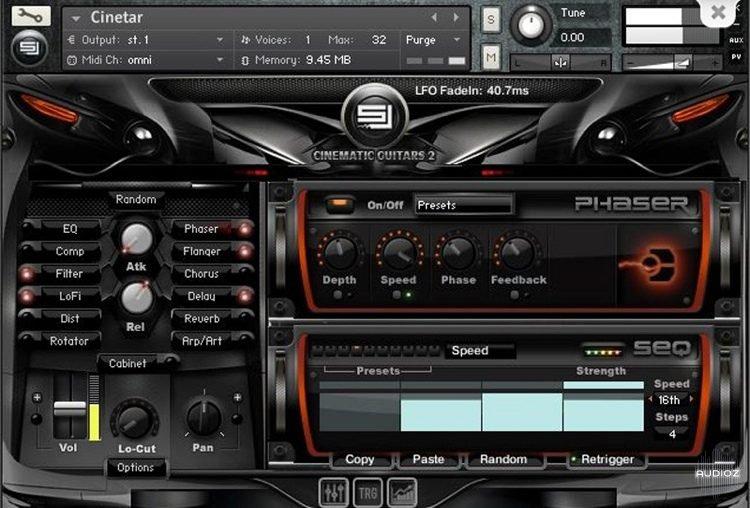Mute the Cinetar instrument

(491, 57)
